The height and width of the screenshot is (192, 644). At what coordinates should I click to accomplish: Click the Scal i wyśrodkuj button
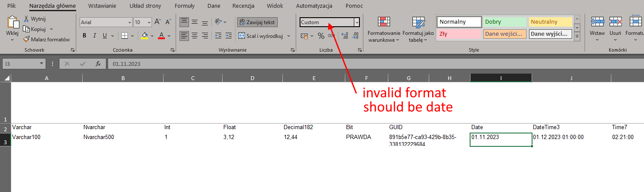point(260,36)
